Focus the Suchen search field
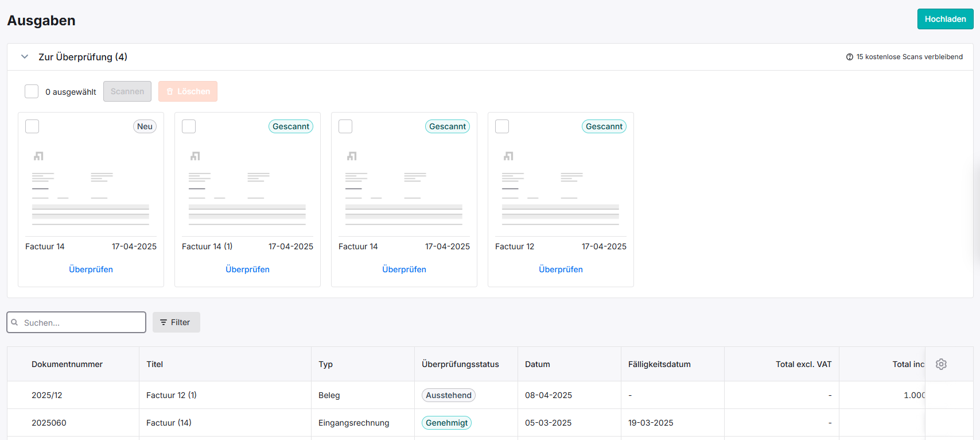Image resolution: width=980 pixels, height=440 pixels. pos(76,322)
